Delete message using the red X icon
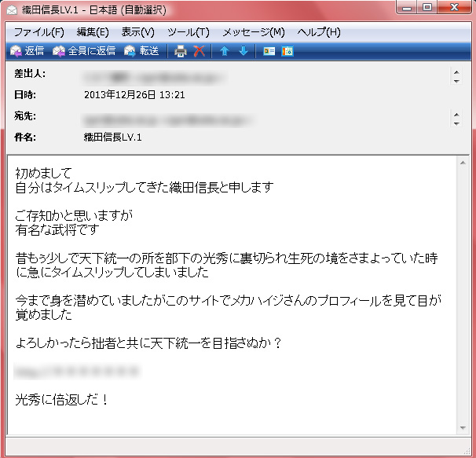 [x=200, y=51]
